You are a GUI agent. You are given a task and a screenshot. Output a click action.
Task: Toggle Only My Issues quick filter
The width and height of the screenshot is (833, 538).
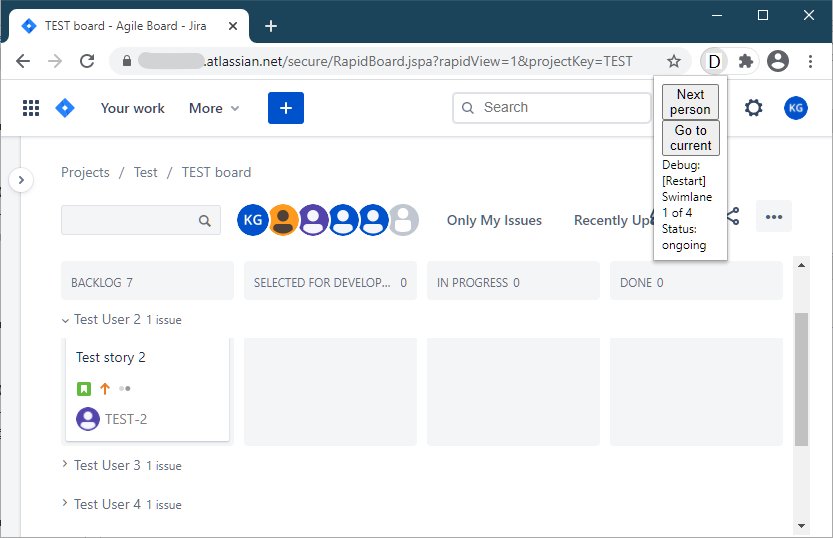click(x=494, y=220)
